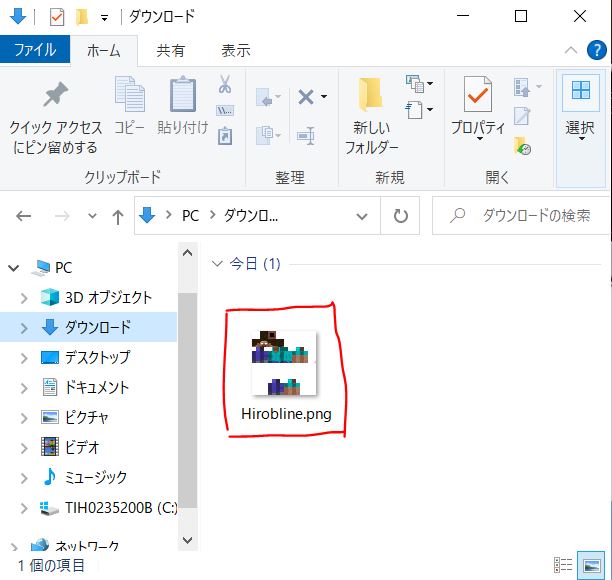This screenshot has width=612, height=580.
Task: Expand the デスクトップ node chevron
Action: tap(24, 358)
